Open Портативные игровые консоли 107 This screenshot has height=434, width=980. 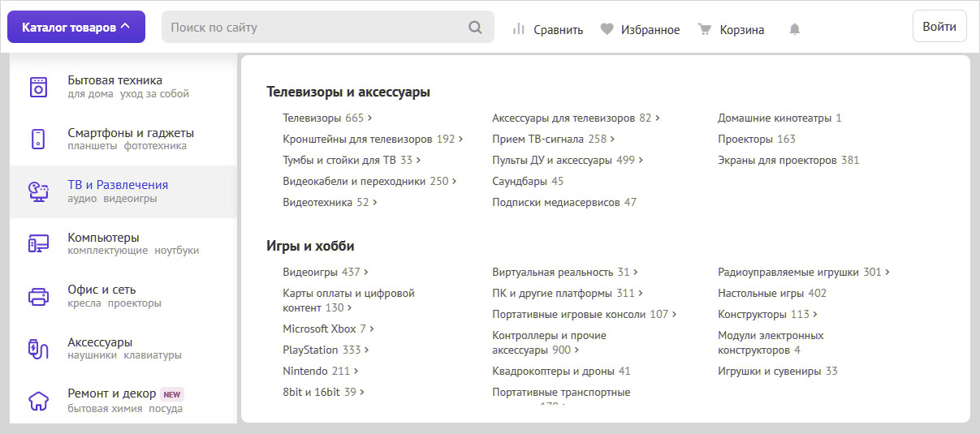585,314
